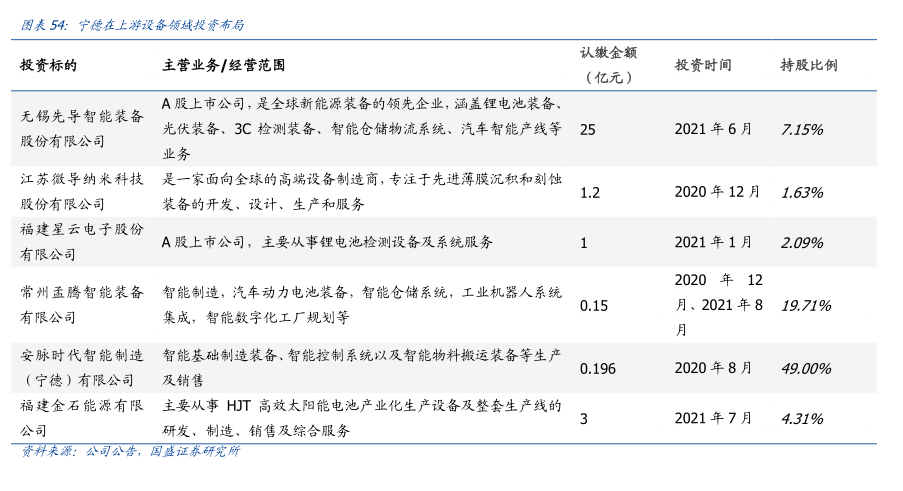Select the '常州孟腾智能装备有限公司' cell

[82, 305]
